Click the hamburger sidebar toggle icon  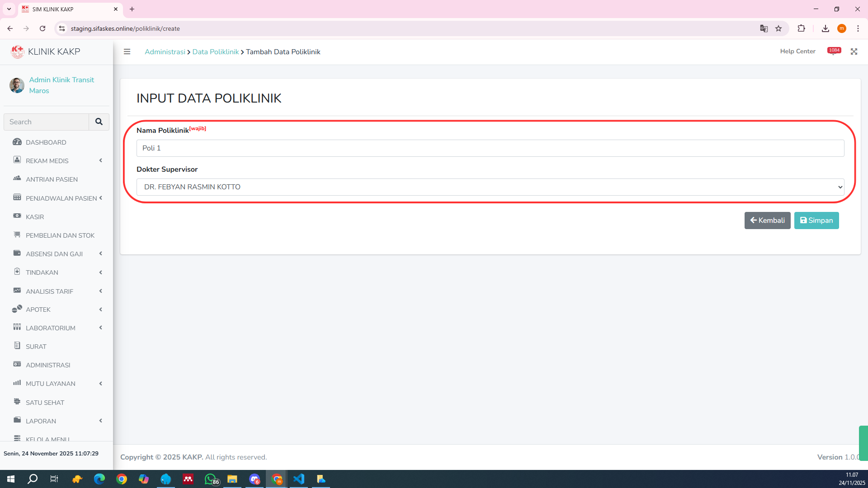tap(127, 52)
